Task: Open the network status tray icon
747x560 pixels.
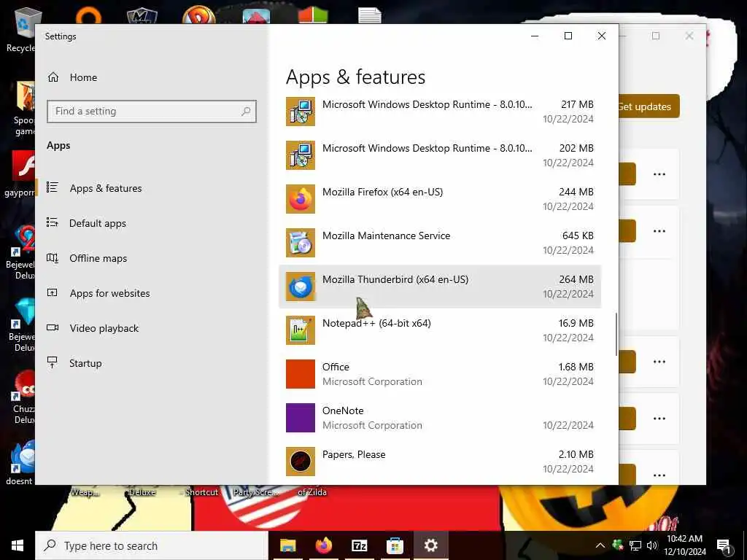Action: pyautogui.click(x=635, y=545)
